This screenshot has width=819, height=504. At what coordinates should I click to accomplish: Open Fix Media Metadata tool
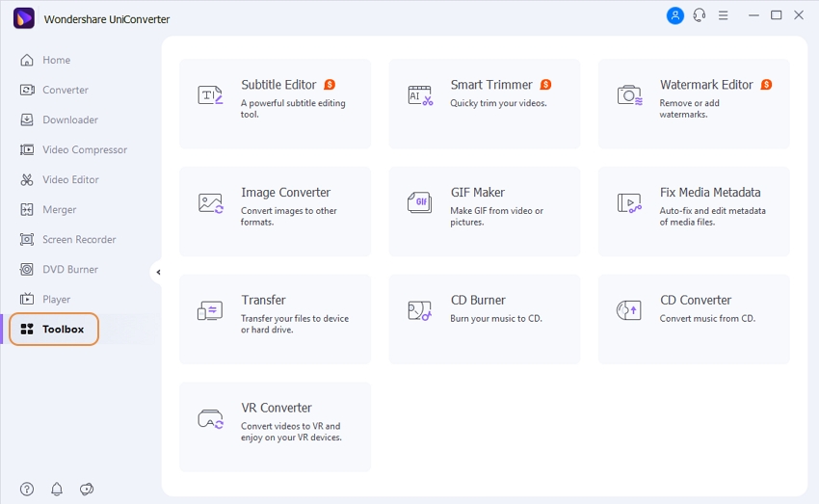[693, 211]
